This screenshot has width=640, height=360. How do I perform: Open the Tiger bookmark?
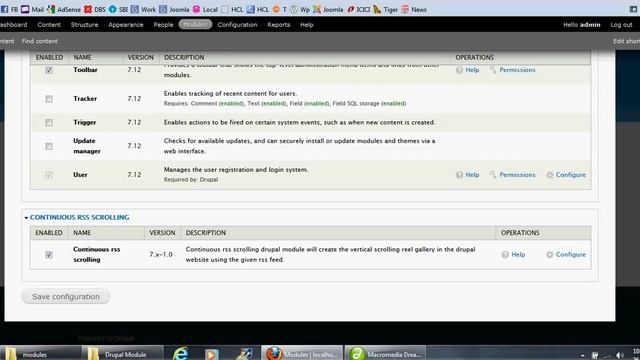[x=386, y=9]
